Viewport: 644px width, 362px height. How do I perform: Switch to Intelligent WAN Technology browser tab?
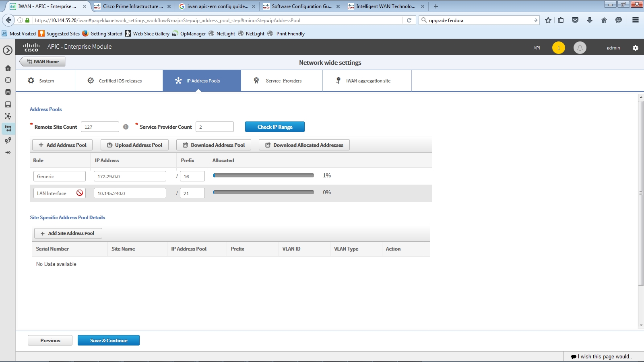tap(386, 6)
